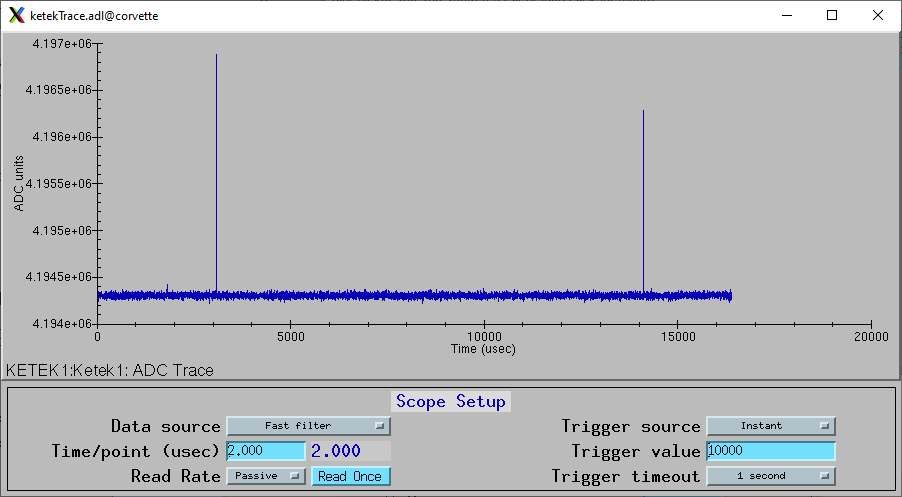This screenshot has height=497, width=902.
Task: Click the second spike near 14000 usec
Action: click(643, 201)
